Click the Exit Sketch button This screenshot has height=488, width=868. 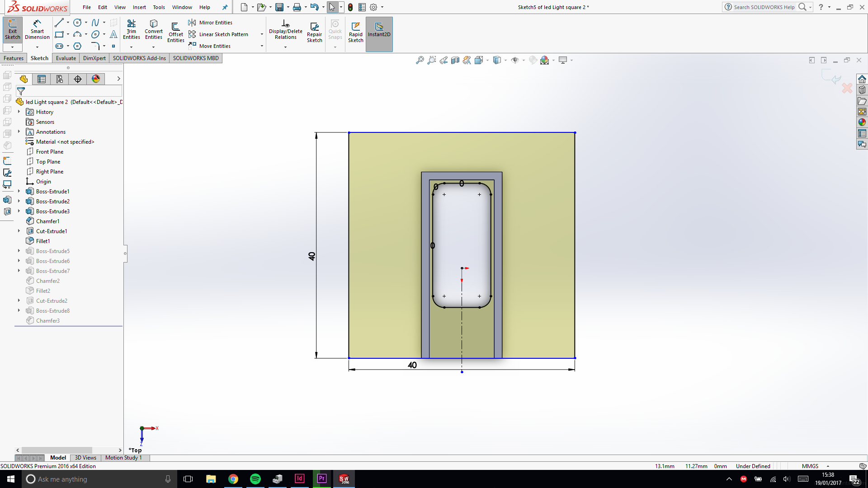click(x=12, y=30)
